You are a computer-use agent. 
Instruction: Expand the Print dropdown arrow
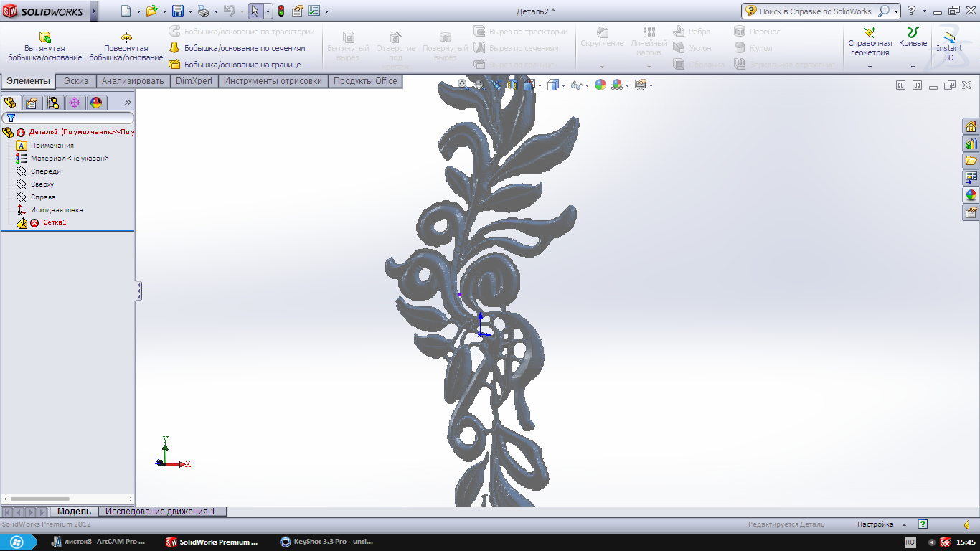215,11
